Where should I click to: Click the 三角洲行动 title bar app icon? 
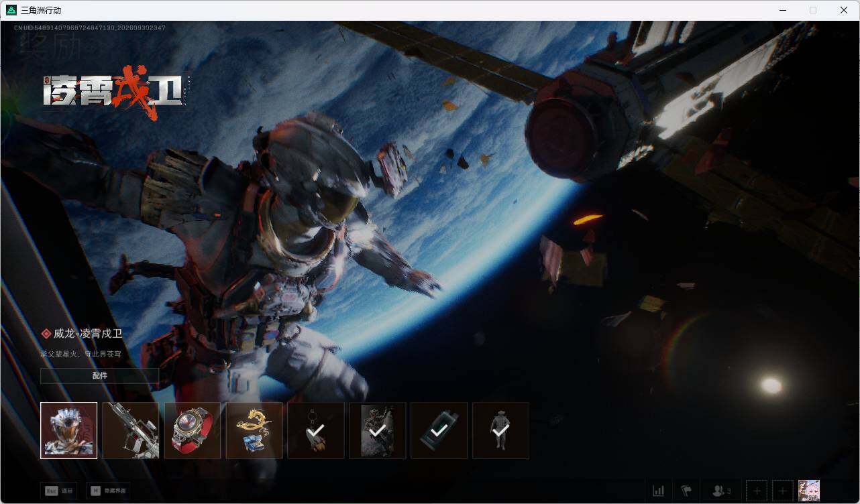coord(11,10)
